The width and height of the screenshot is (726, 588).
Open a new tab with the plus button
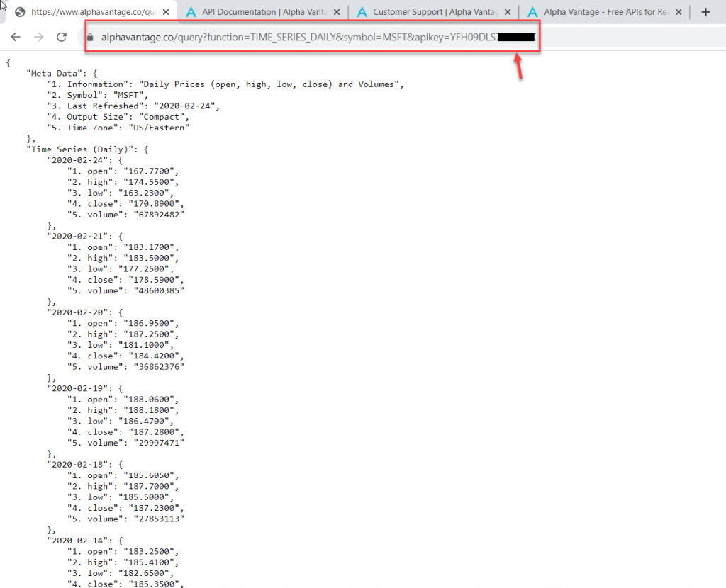705,12
